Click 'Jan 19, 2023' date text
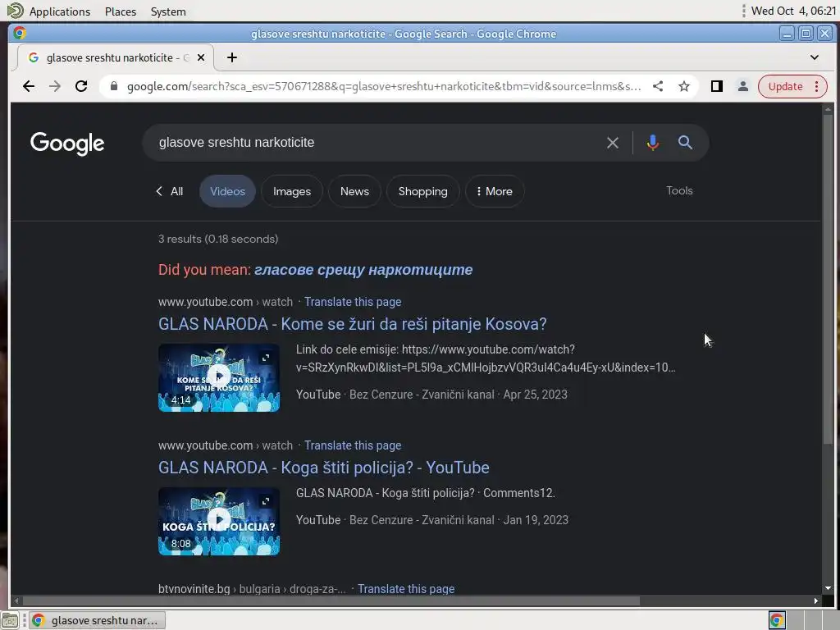The width and height of the screenshot is (840, 630). click(x=536, y=519)
